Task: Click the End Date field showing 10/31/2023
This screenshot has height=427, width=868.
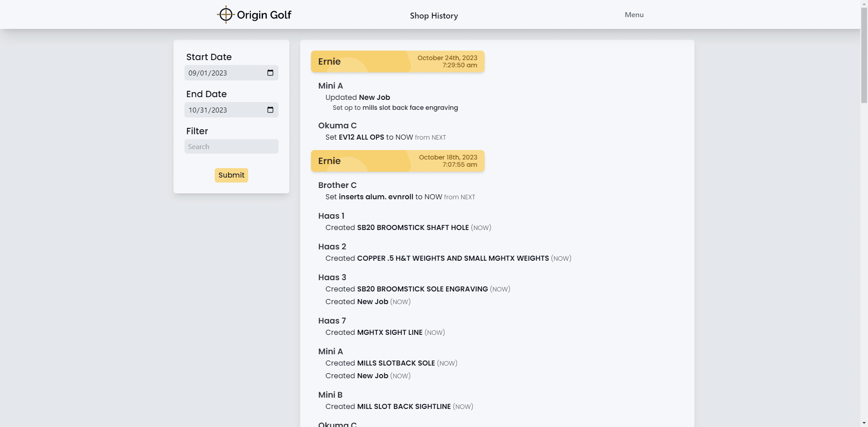Action: (224, 110)
